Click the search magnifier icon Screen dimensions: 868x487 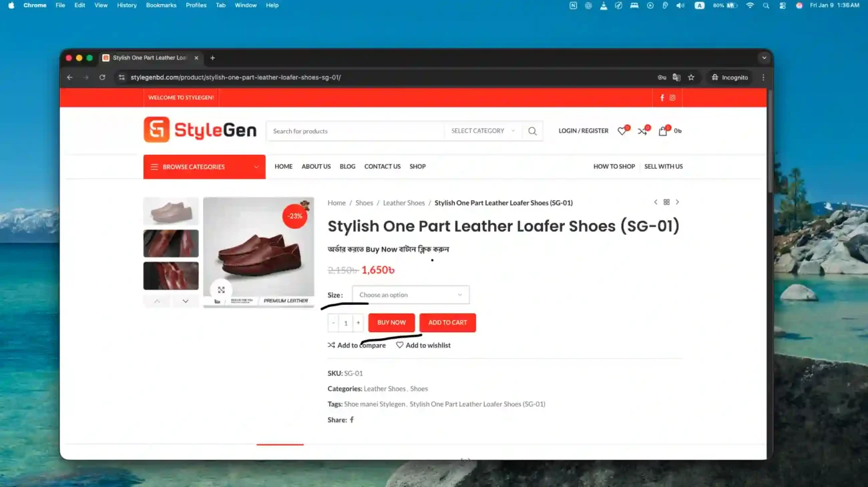[x=532, y=131]
